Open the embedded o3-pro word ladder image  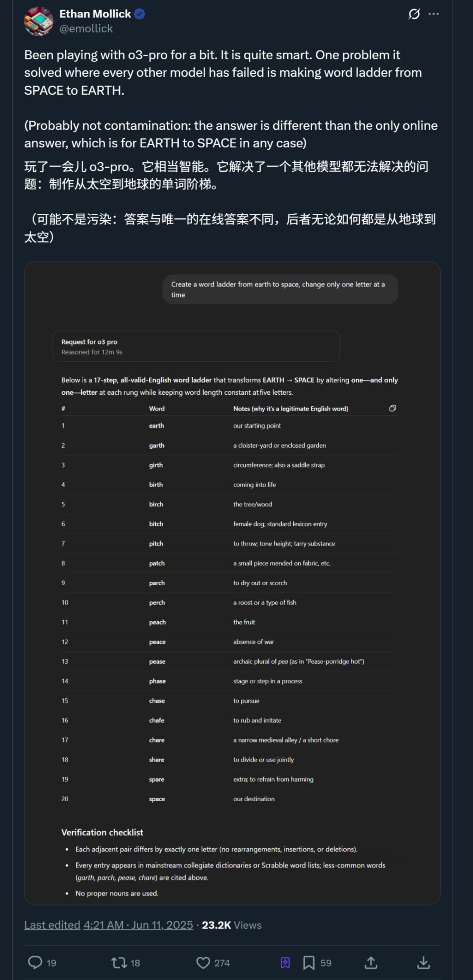[232, 583]
